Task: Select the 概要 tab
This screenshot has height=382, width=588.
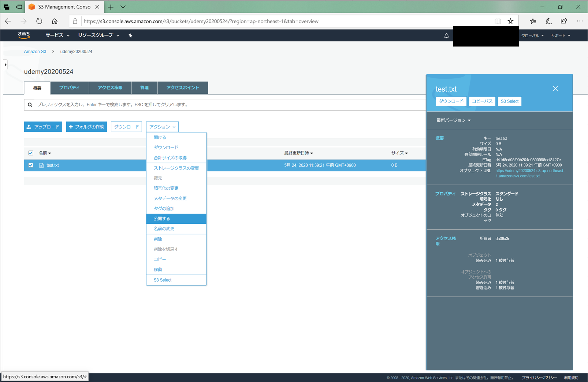Action: coord(37,88)
